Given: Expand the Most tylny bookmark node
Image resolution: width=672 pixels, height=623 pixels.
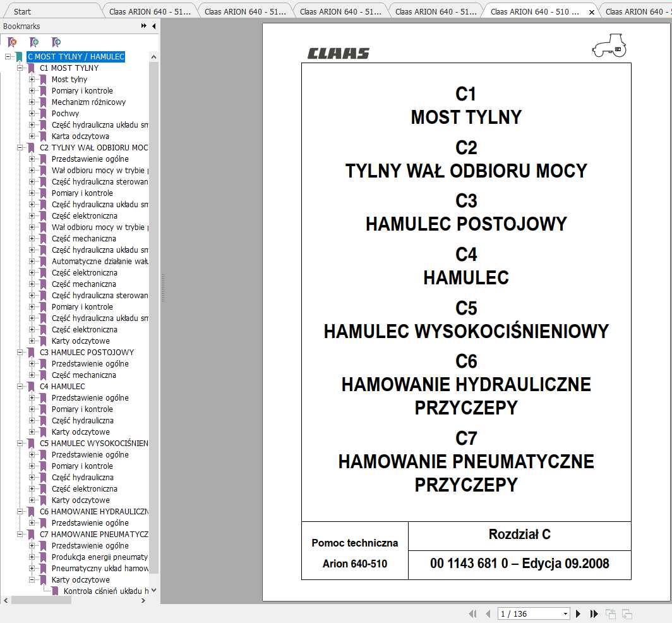Looking at the screenshot, I should (32, 80).
